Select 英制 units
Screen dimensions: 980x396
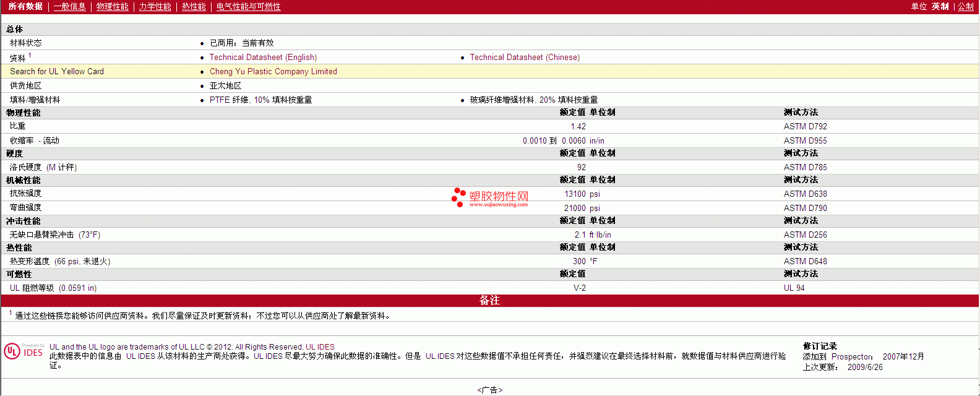point(940,6)
